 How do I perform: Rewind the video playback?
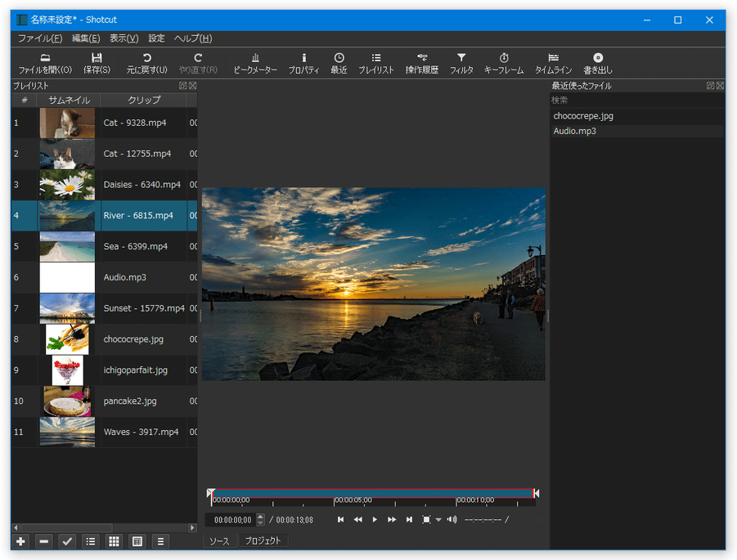357,520
